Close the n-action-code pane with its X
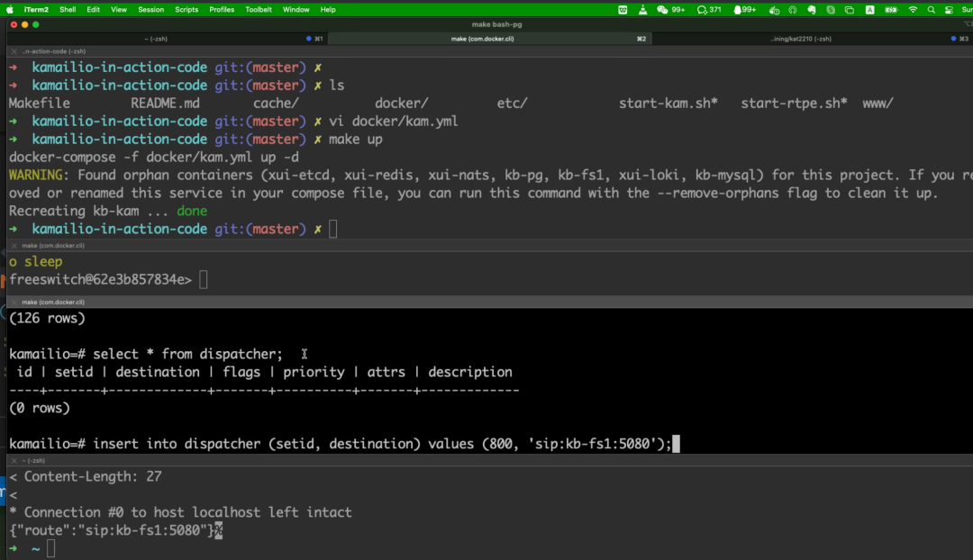This screenshot has height=560, width=973. pos(14,52)
